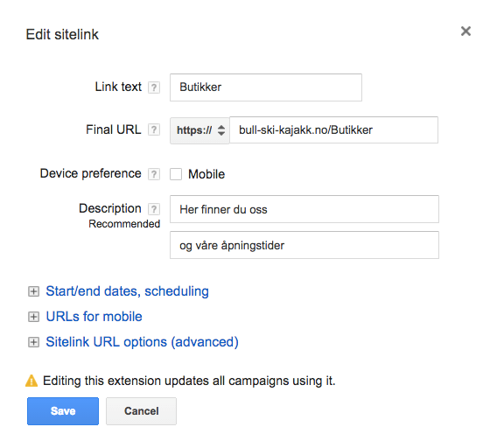The height and width of the screenshot is (448, 490).
Task: Click the 'Editing this extension updates all campaigns' text
Action: tap(189, 381)
